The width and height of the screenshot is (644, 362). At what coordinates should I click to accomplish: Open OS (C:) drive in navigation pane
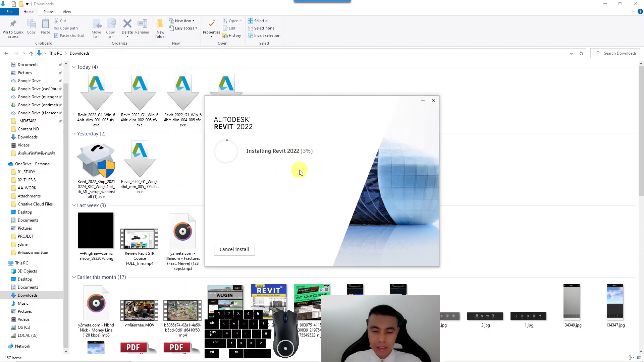[24, 327]
